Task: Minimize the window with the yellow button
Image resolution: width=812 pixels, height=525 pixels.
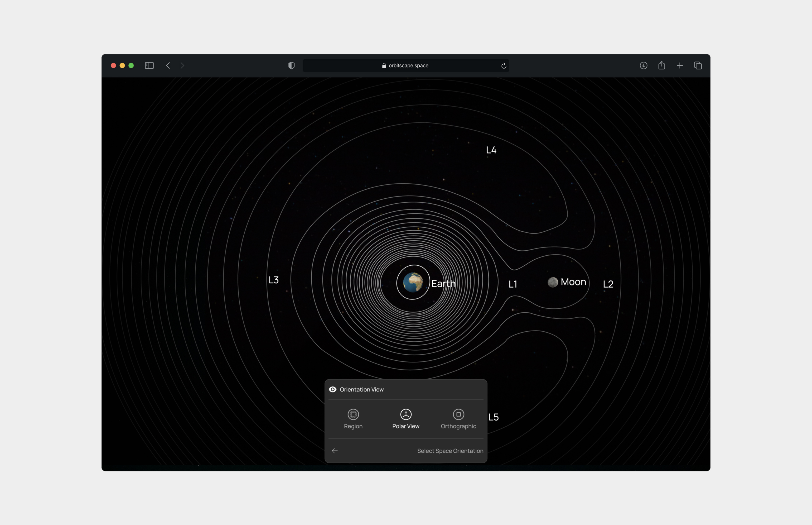Action: click(122, 65)
